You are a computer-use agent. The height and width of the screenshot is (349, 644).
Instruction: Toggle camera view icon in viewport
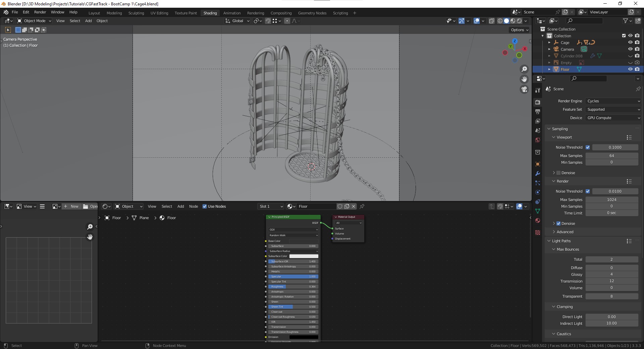pos(524,89)
